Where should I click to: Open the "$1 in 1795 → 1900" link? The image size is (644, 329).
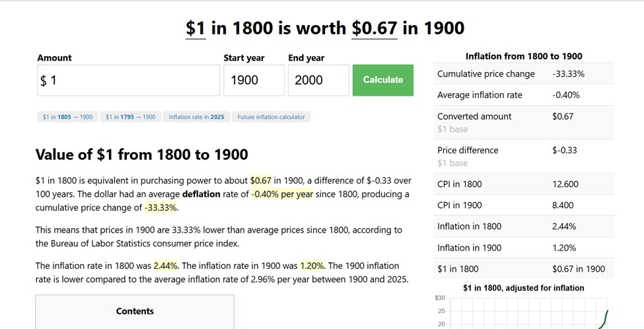[x=131, y=117]
